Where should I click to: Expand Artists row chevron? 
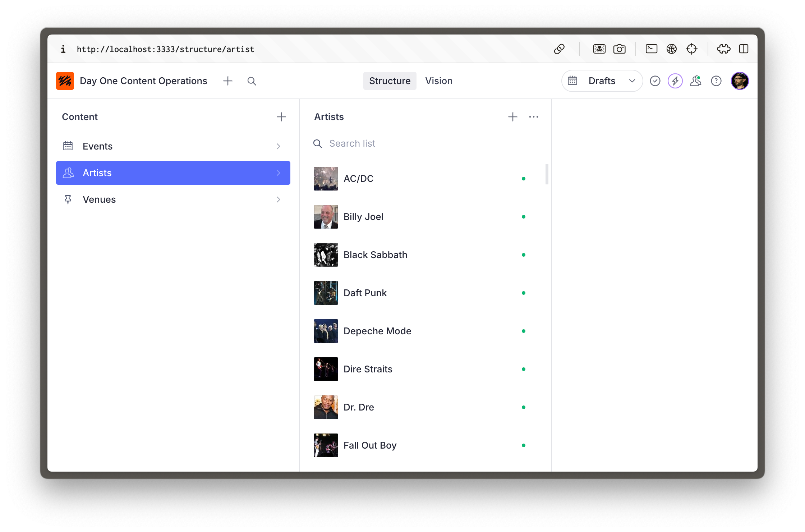pos(278,173)
